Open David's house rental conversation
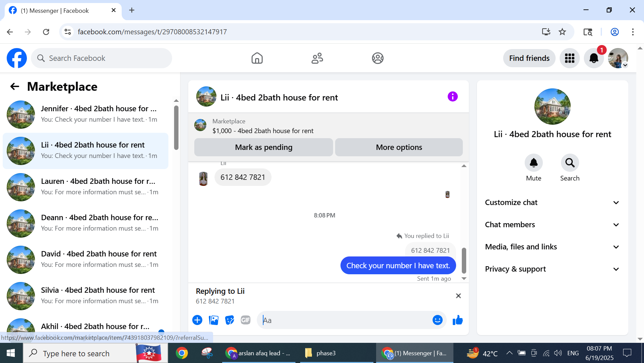This screenshot has height=363, width=644. [x=85, y=260]
